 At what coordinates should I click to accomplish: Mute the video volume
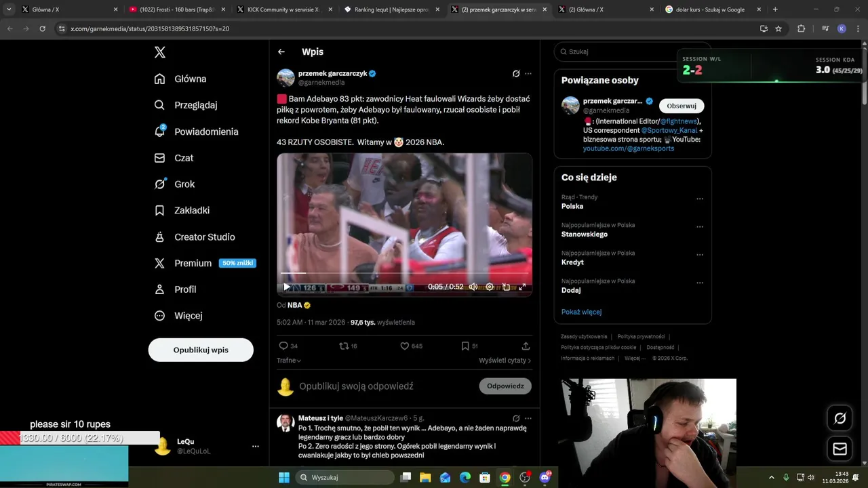473,287
